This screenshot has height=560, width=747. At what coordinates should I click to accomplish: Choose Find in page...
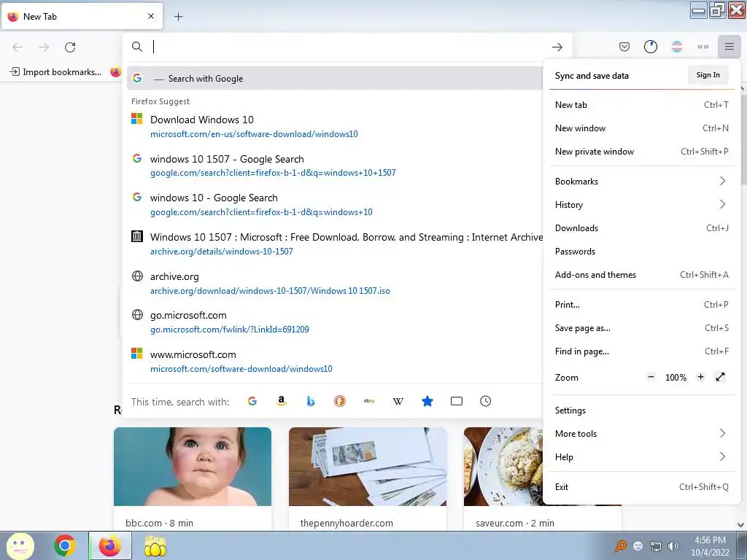click(641, 351)
